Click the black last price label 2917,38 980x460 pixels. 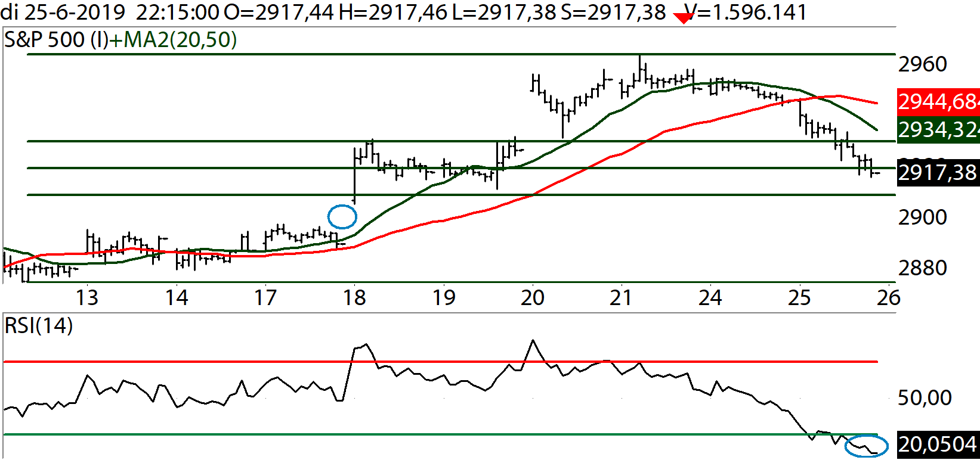pyautogui.click(x=938, y=173)
